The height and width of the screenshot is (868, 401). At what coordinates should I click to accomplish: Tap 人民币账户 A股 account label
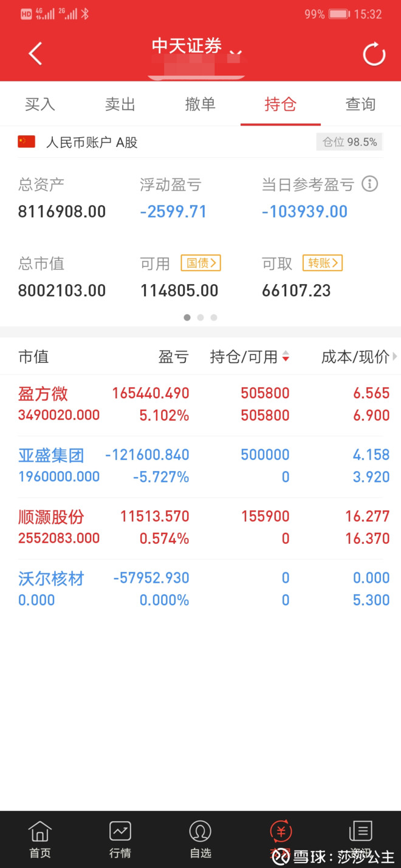click(x=92, y=143)
